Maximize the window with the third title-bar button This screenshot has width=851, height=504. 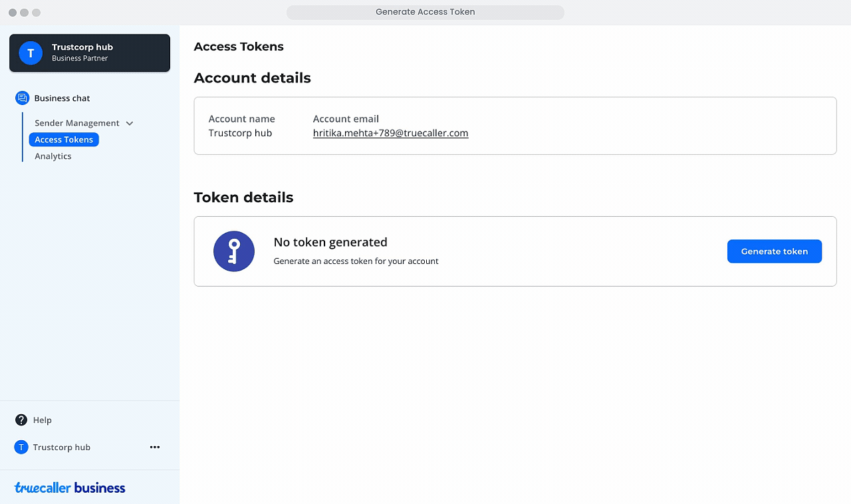[37, 13]
